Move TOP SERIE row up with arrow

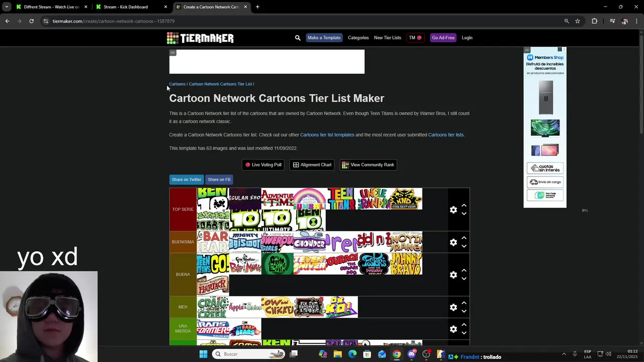pos(464,206)
